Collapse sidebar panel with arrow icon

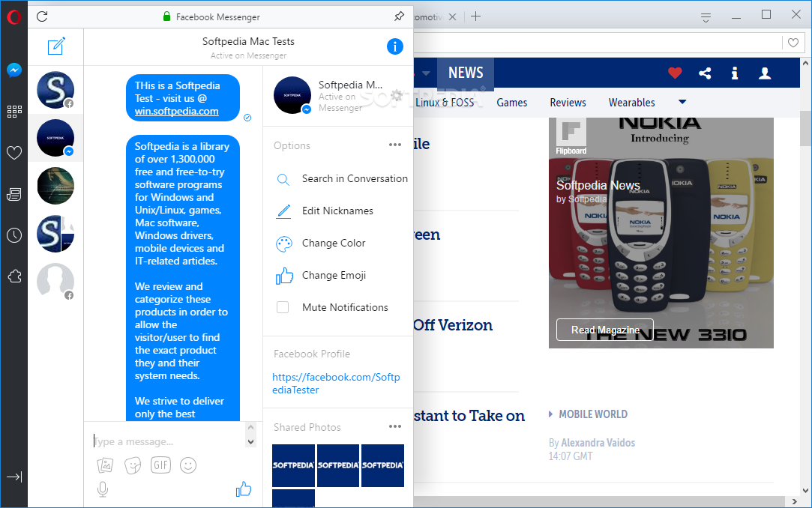(x=14, y=477)
